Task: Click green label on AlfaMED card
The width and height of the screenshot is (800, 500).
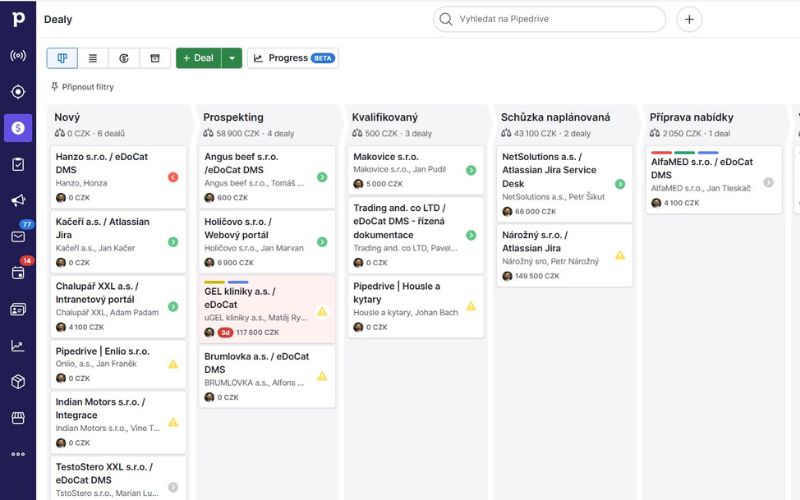Action: [x=684, y=153]
